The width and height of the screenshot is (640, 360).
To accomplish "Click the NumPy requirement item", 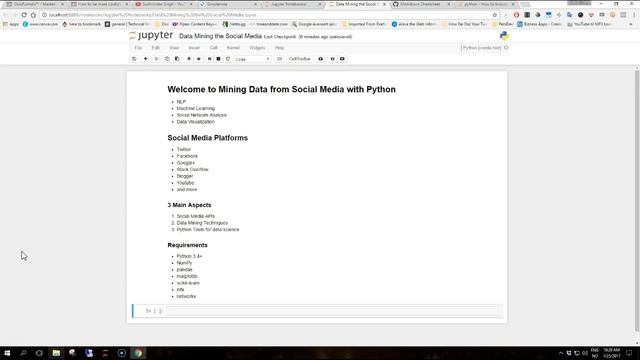I will [x=184, y=263].
